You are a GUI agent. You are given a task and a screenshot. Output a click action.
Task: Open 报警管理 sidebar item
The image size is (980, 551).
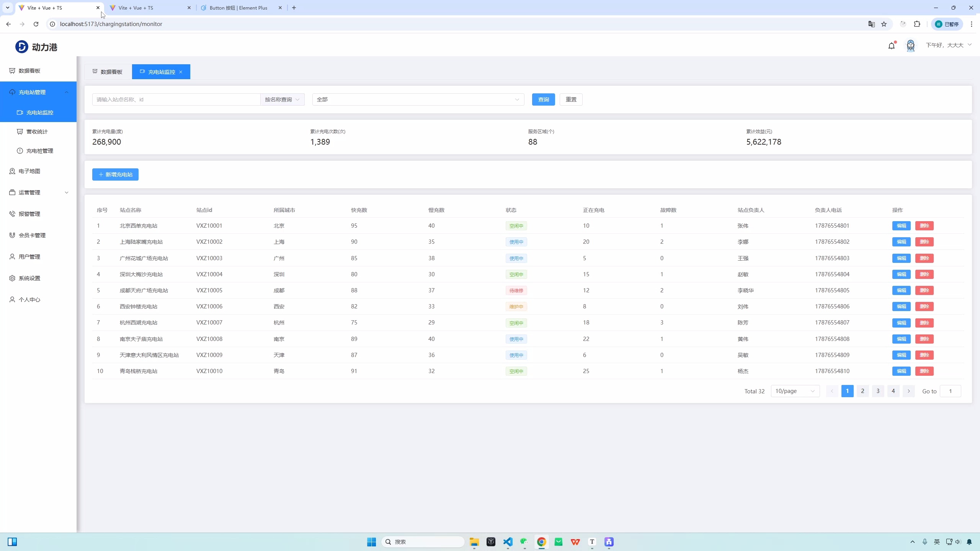(29, 214)
